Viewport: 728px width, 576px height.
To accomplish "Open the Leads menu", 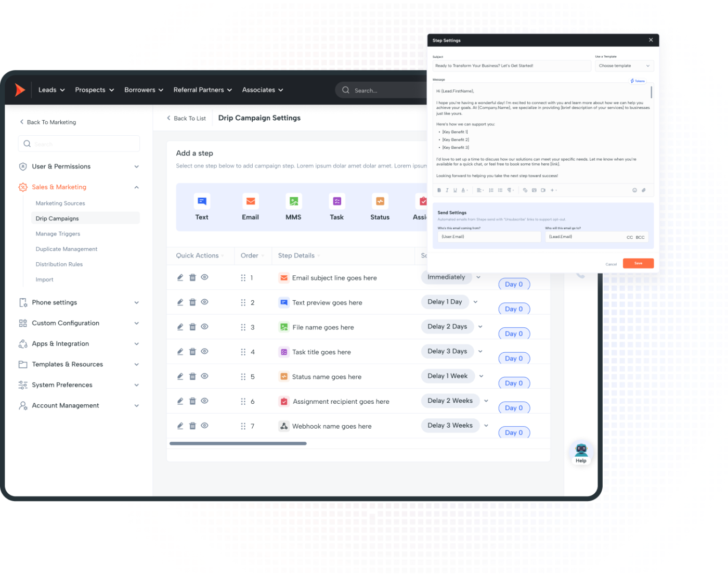I will click(x=51, y=90).
